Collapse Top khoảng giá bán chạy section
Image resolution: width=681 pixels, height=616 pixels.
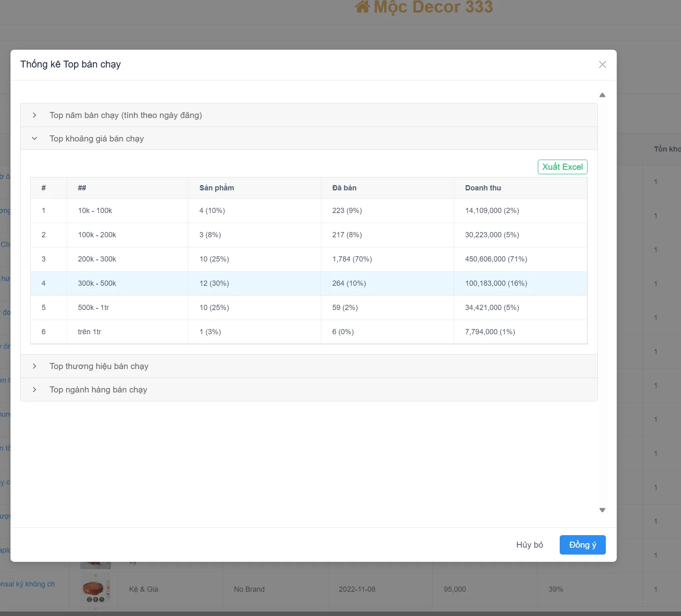point(309,139)
